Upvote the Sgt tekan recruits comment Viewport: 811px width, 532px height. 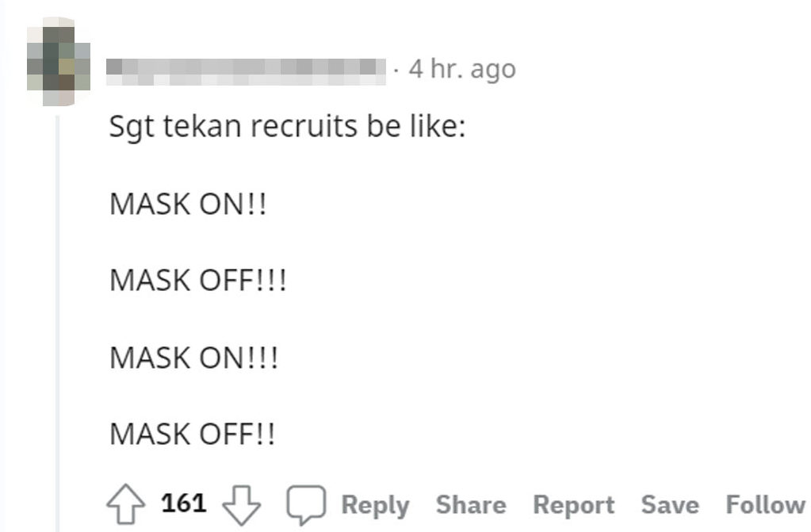125,504
